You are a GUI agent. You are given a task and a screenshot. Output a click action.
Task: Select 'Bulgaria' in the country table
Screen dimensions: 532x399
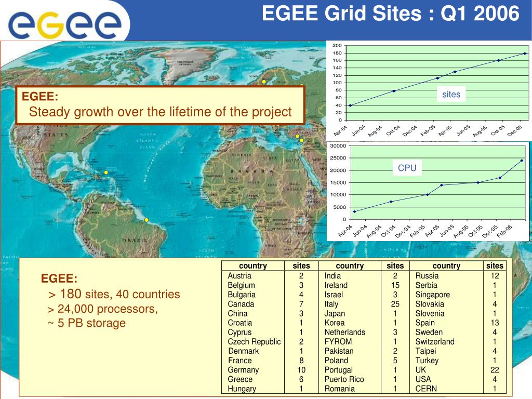(242, 295)
